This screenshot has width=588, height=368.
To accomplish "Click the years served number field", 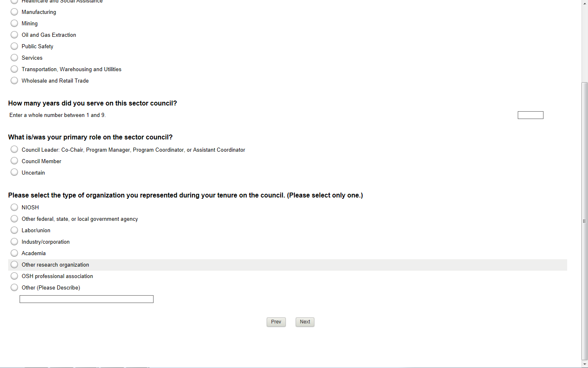I will point(530,115).
